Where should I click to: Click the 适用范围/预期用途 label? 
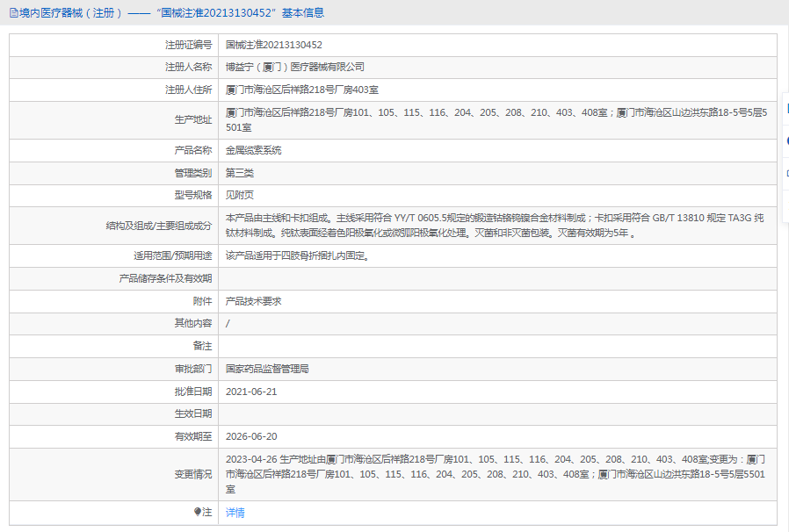[x=172, y=256]
